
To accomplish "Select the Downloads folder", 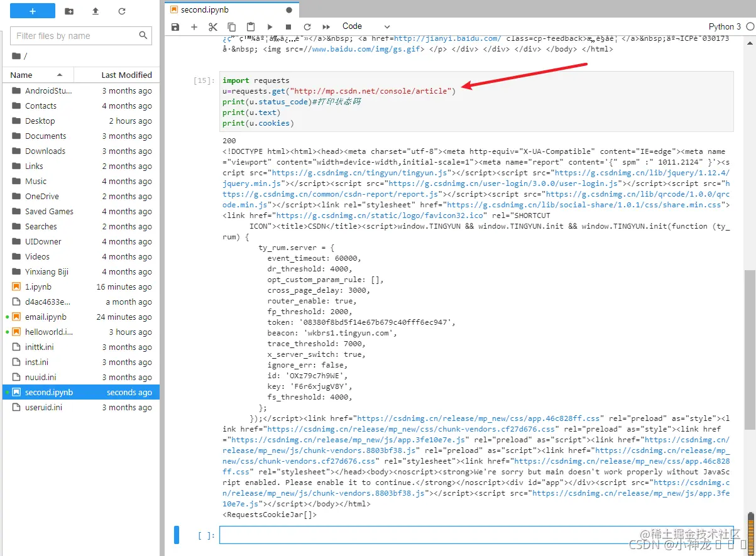I will pos(81,151).
